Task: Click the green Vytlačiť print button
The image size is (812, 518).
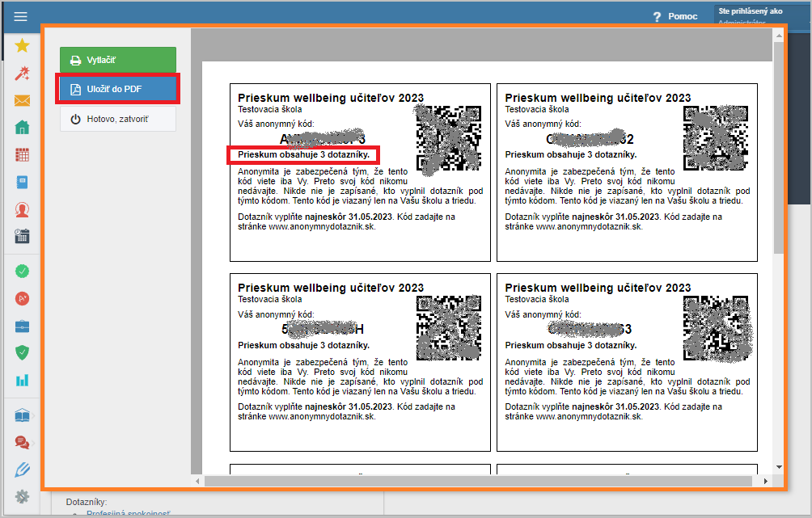Action: [x=118, y=60]
